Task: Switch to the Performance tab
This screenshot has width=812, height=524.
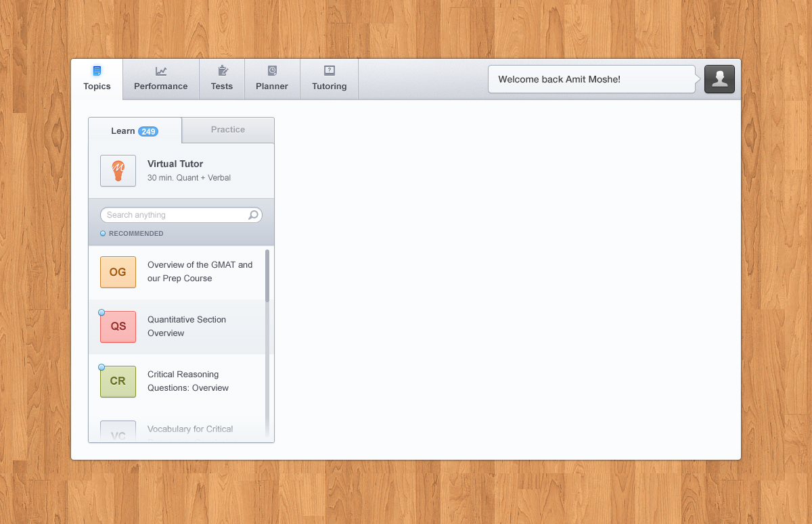Action: pos(160,79)
